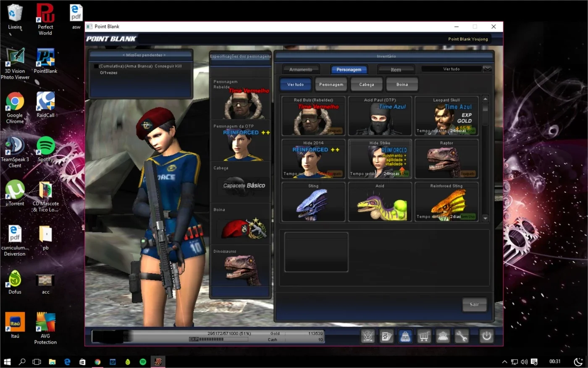This screenshot has height=368, width=588.
Task: Filter by Boina category
Action: coord(402,85)
